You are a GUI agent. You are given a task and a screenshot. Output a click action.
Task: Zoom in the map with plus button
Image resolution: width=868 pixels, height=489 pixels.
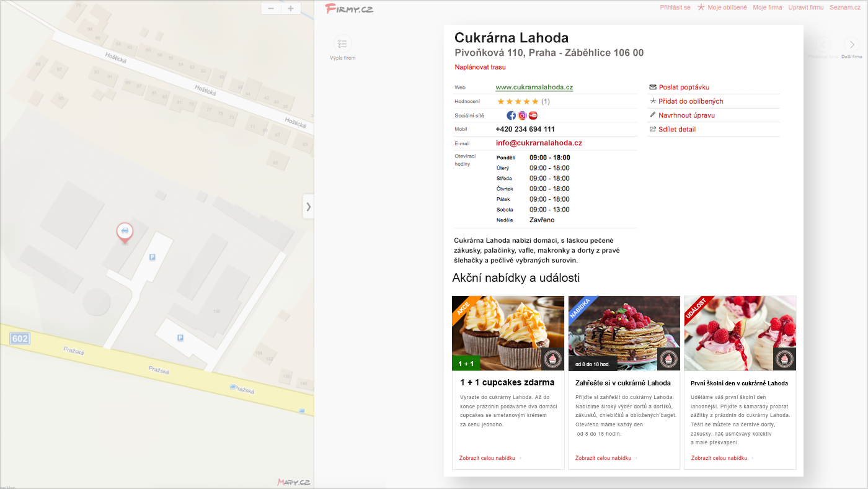[x=291, y=8]
